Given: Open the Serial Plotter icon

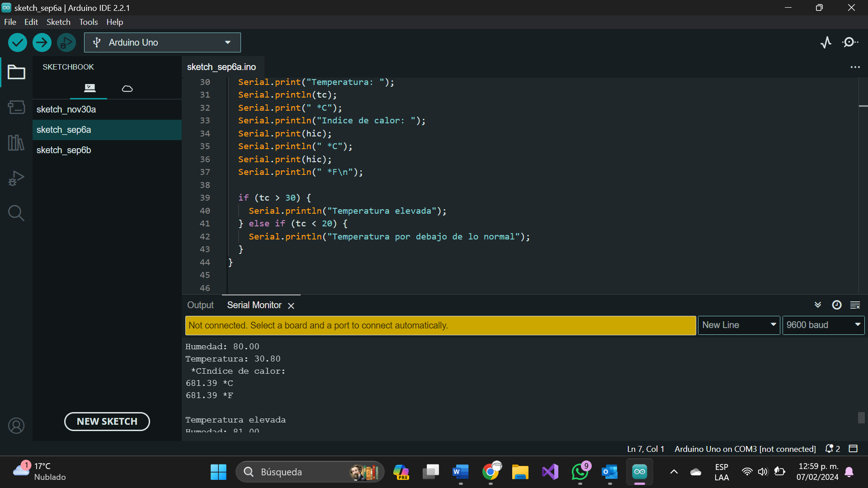Looking at the screenshot, I should (x=826, y=42).
